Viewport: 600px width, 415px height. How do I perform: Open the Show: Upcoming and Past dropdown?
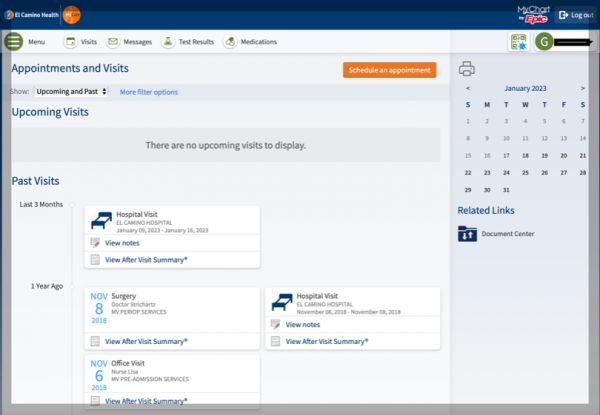point(71,91)
